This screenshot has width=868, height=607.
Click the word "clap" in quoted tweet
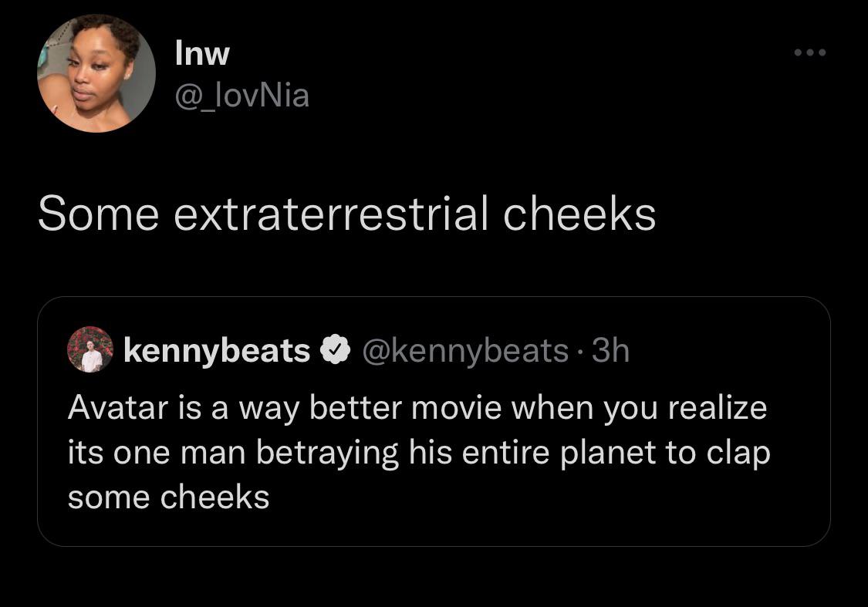point(738,452)
